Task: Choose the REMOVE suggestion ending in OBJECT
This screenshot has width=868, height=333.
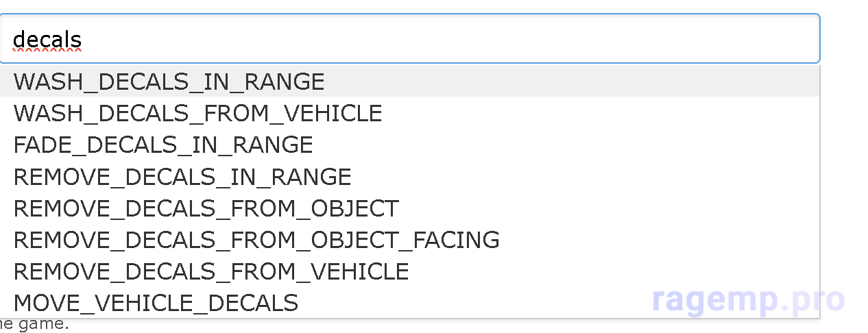Action: click(206, 208)
